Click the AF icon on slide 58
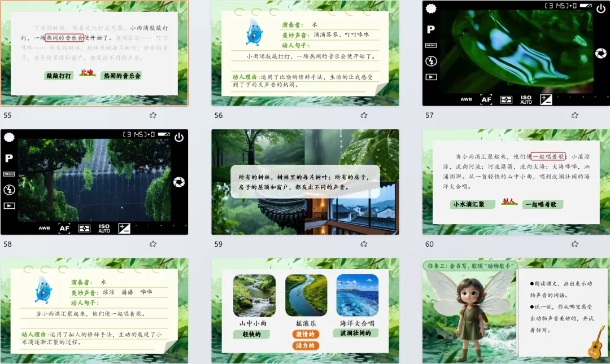 click(64, 229)
